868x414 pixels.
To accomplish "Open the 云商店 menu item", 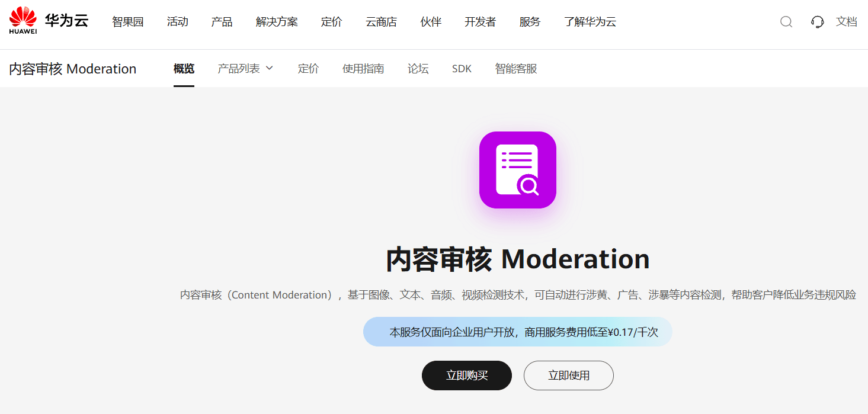I will [381, 22].
